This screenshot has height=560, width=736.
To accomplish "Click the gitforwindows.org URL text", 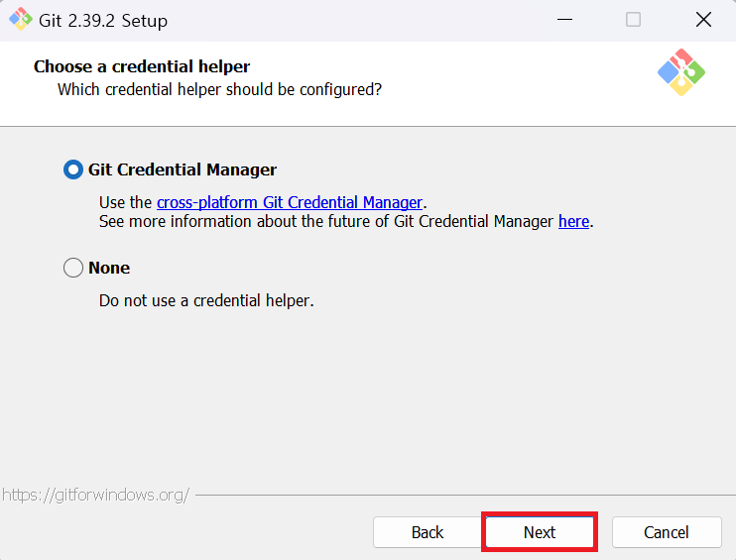I will [96, 495].
